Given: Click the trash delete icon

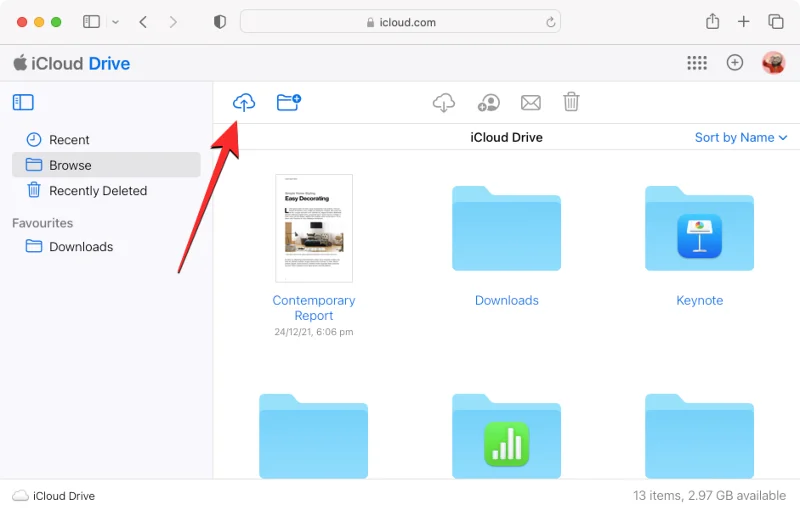Looking at the screenshot, I should pyautogui.click(x=571, y=102).
